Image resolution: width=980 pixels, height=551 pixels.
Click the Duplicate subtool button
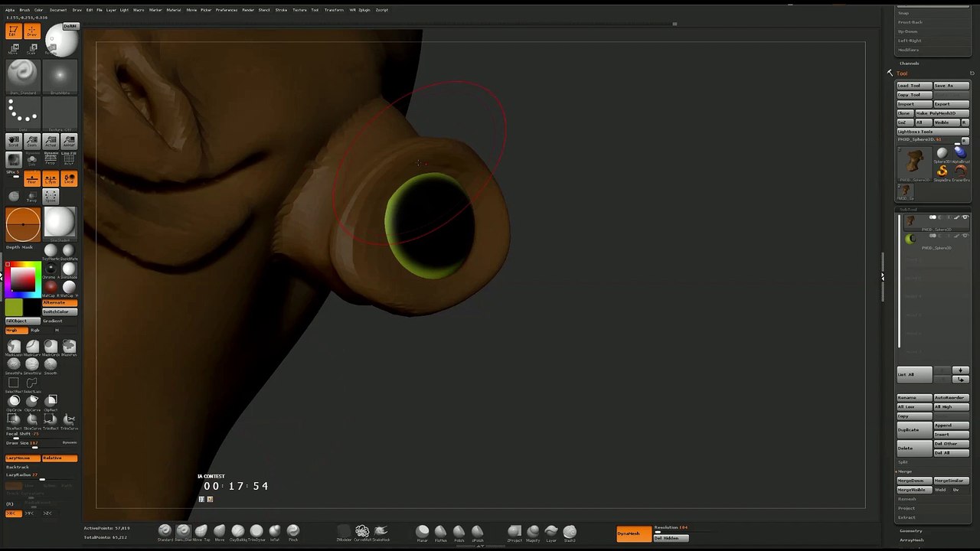[x=914, y=430]
